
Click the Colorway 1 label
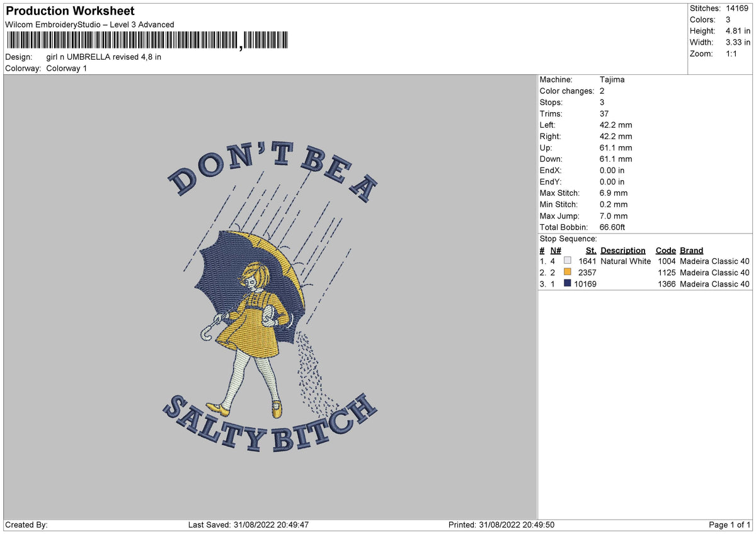[67, 68]
